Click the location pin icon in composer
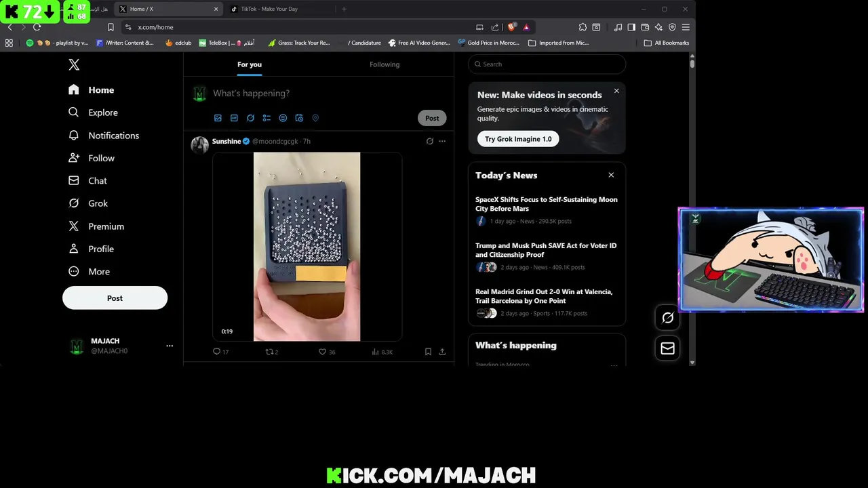Screen dimensions: 868x488 (315, 118)
